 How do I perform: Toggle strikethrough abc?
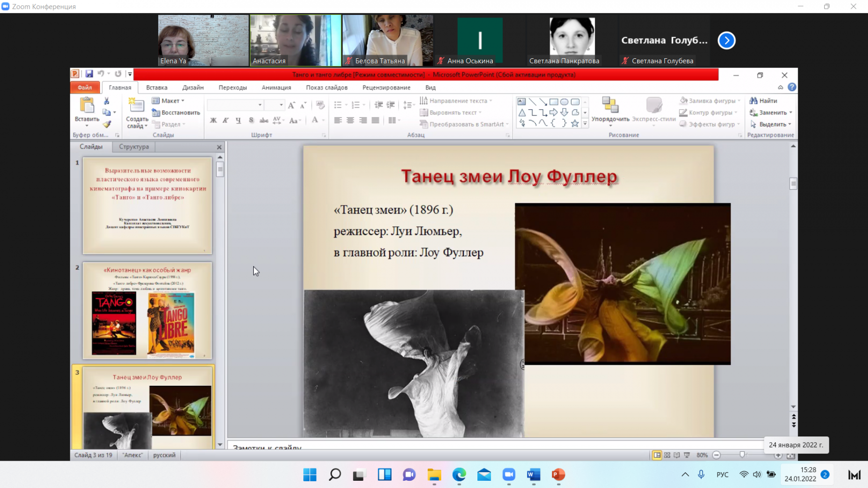pyautogui.click(x=264, y=120)
